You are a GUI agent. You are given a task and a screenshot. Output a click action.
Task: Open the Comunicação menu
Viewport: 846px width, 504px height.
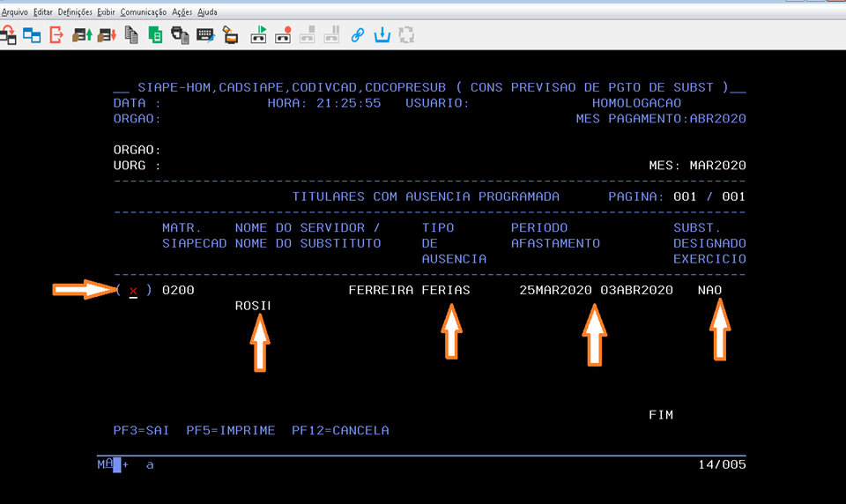(143, 11)
